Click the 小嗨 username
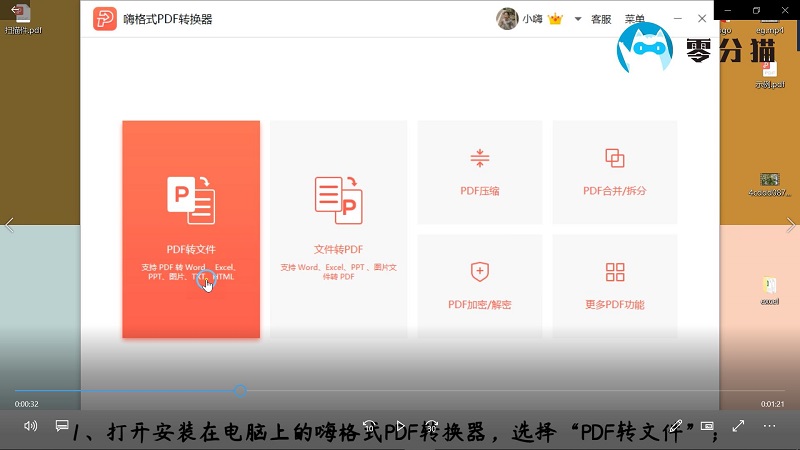Image resolution: width=800 pixels, height=450 pixels. click(x=532, y=19)
